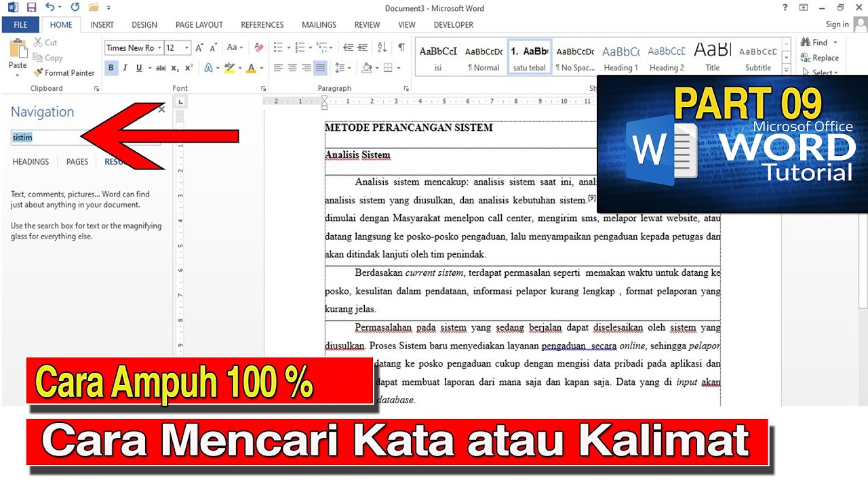Toggle Italic formatting

(125, 68)
